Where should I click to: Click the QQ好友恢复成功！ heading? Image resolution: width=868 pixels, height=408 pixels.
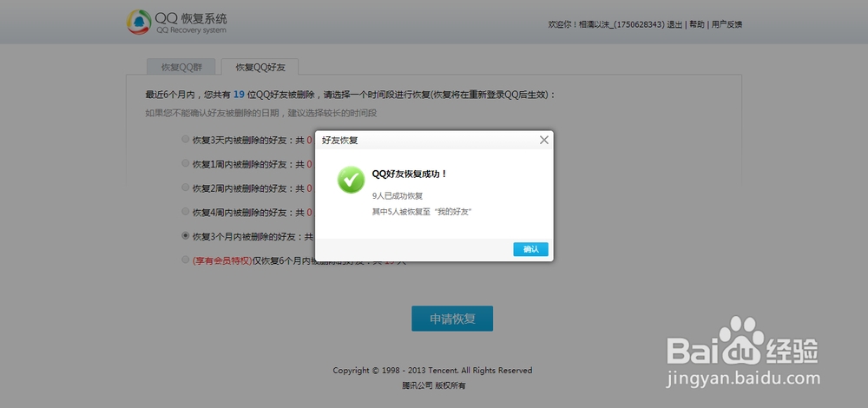tap(409, 174)
